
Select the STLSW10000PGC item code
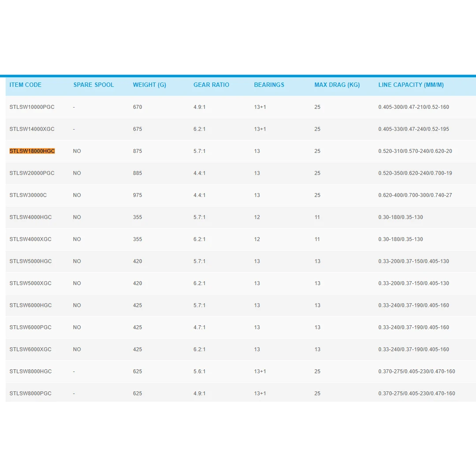[x=32, y=107]
